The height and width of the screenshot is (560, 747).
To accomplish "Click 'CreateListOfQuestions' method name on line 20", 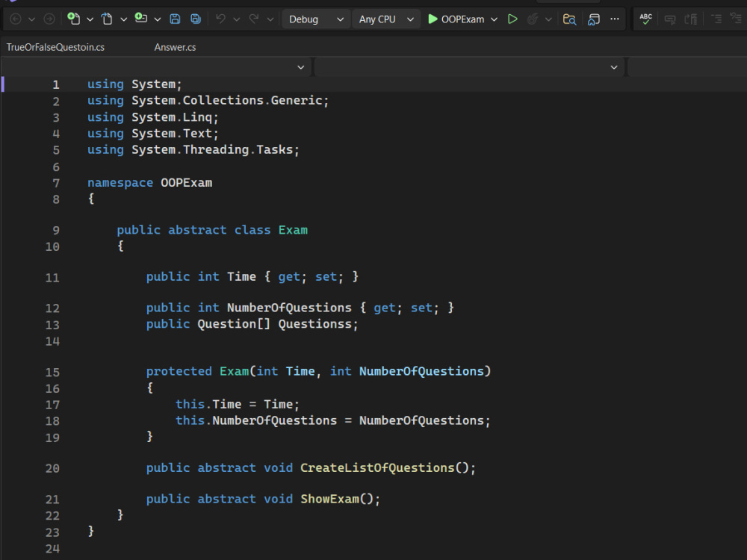I will click(x=377, y=468).
